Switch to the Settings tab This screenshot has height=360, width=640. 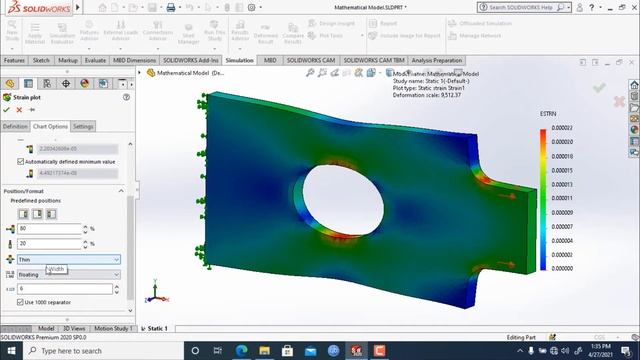83,126
